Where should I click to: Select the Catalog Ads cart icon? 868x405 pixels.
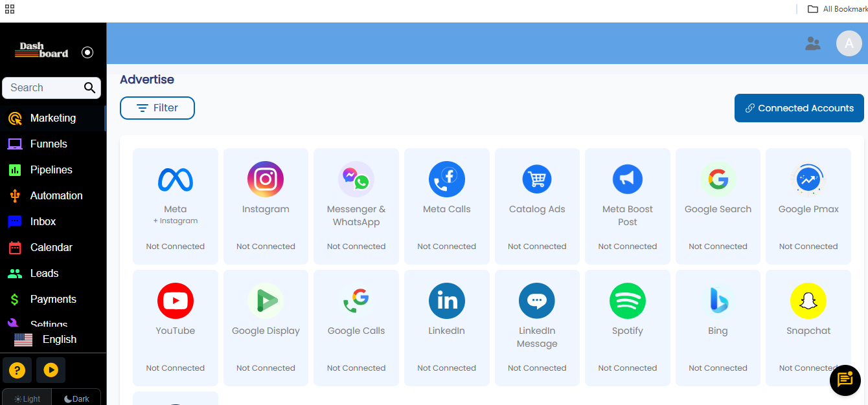537,179
